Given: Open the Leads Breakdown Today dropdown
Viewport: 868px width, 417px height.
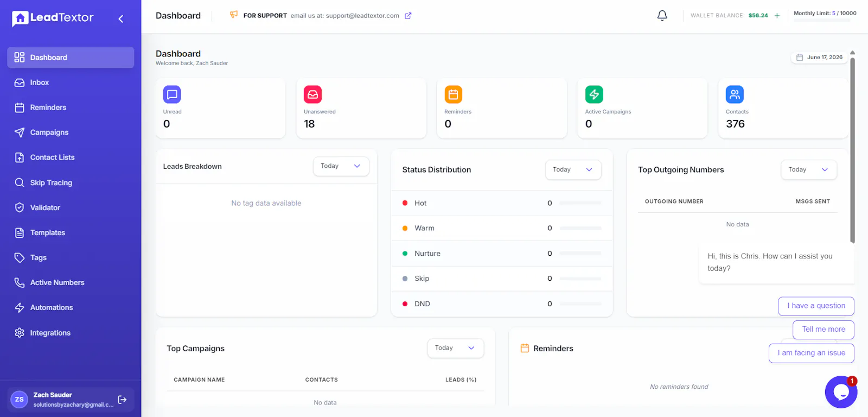Looking at the screenshot, I should coord(341,166).
